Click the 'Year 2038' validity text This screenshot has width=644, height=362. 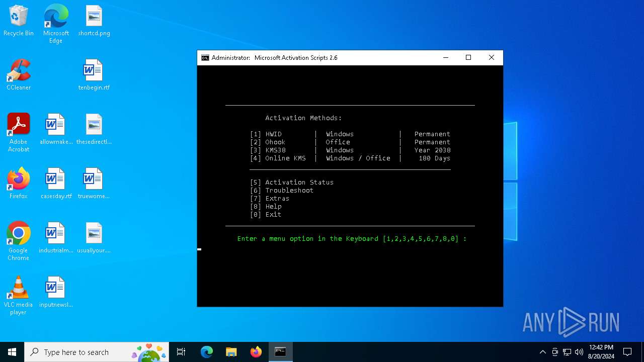(x=433, y=150)
